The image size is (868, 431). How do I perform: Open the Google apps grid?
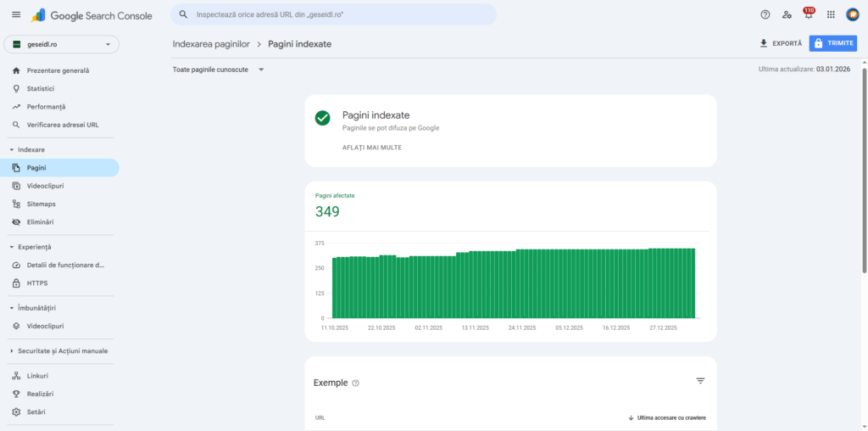click(831, 14)
